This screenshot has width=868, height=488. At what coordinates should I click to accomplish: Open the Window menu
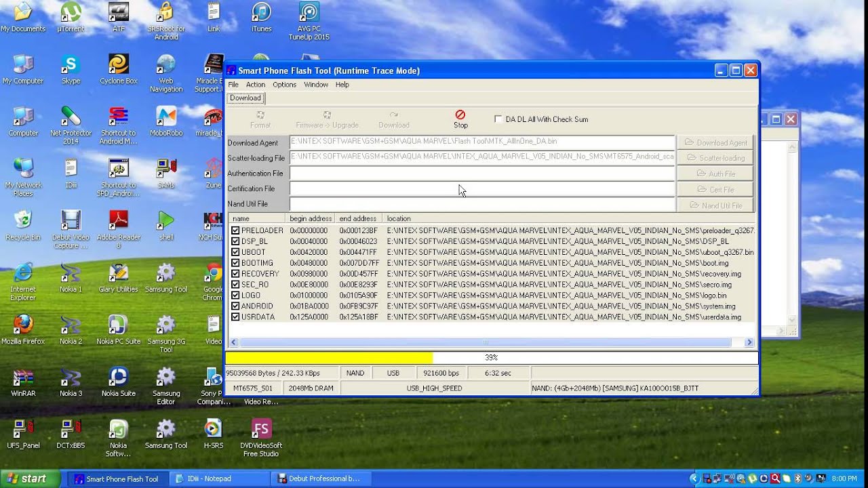[316, 85]
